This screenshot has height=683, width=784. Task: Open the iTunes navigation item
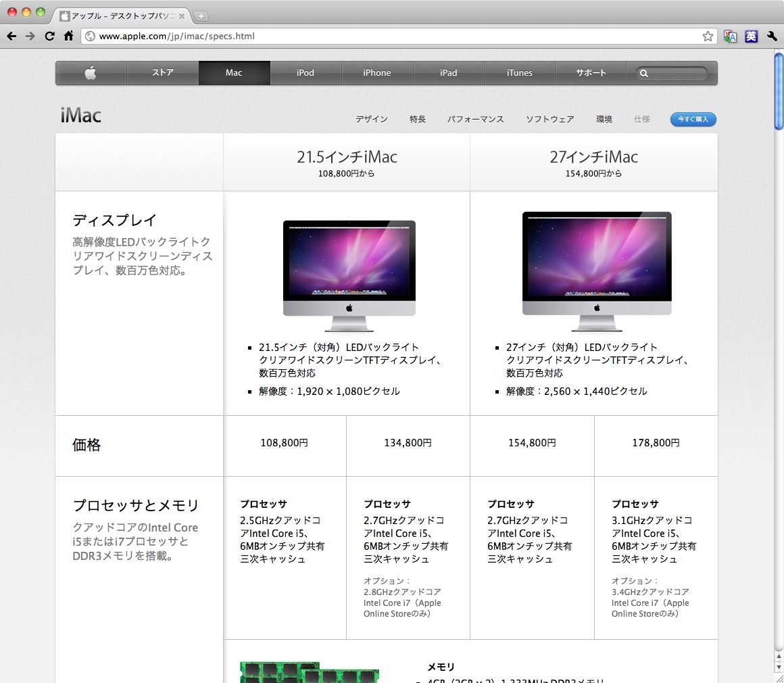[x=520, y=73]
